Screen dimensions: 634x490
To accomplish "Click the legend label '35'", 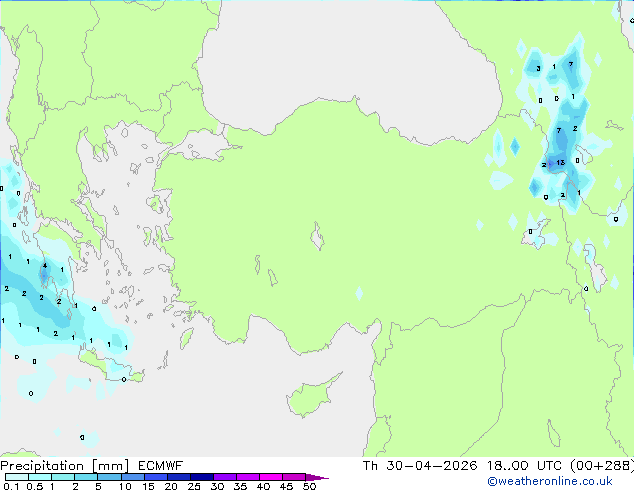I will 240,486.
